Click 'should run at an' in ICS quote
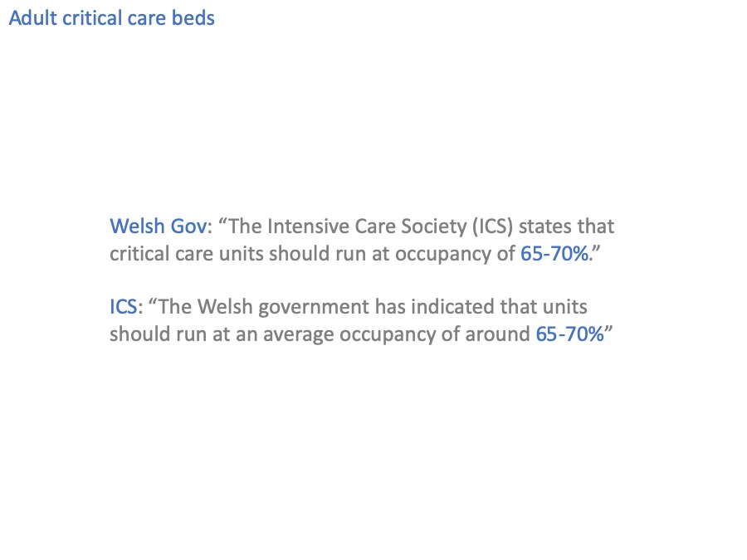Screen dimensions: 747x560 click(184, 334)
